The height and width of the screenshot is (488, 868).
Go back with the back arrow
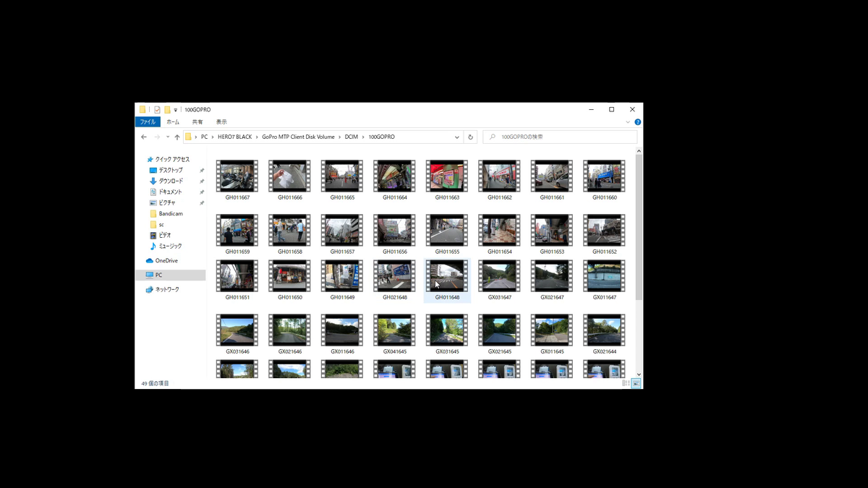144,137
